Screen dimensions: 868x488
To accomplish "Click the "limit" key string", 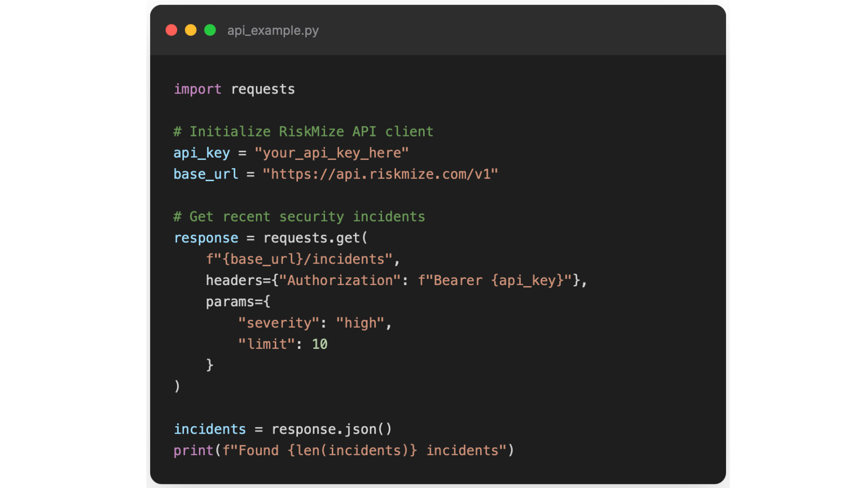I will click(266, 344).
